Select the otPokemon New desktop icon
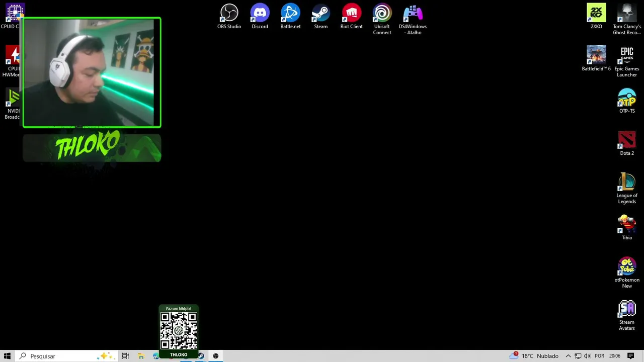Screen dimensions: 644x362 [x=627, y=273]
